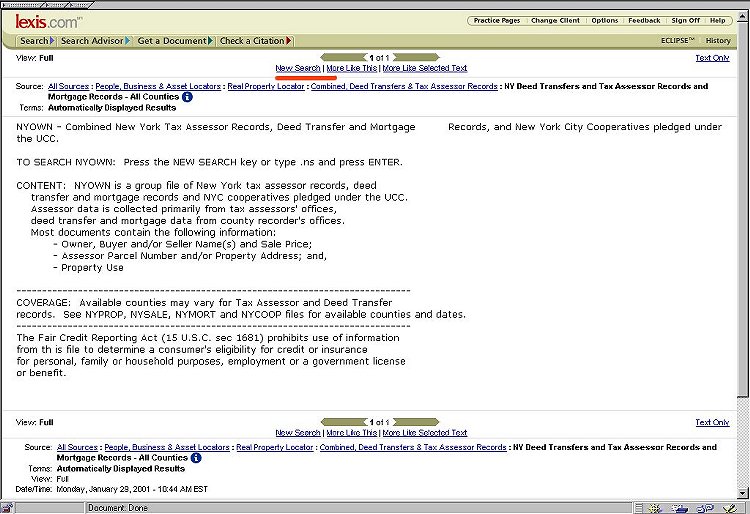
Task: Open Composer via the pen icon
Action: pos(729,508)
